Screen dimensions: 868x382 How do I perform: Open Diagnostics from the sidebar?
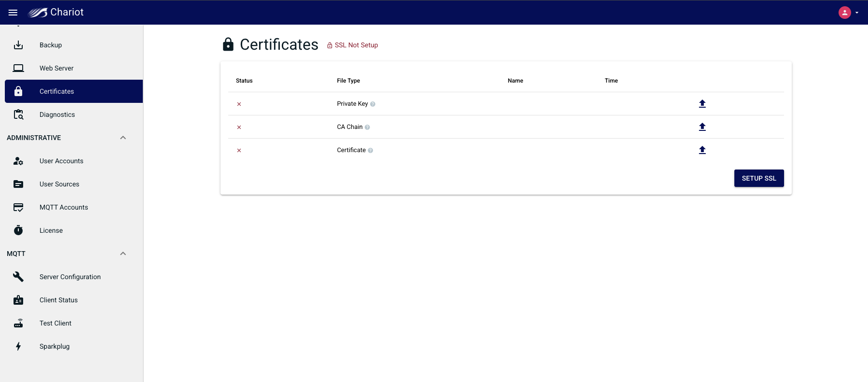click(x=57, y=114)
